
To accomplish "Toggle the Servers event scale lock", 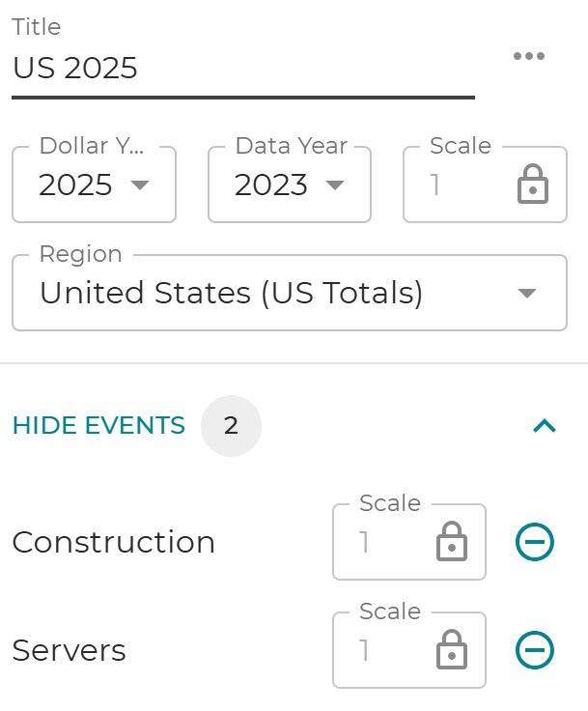I will [452, 650].
